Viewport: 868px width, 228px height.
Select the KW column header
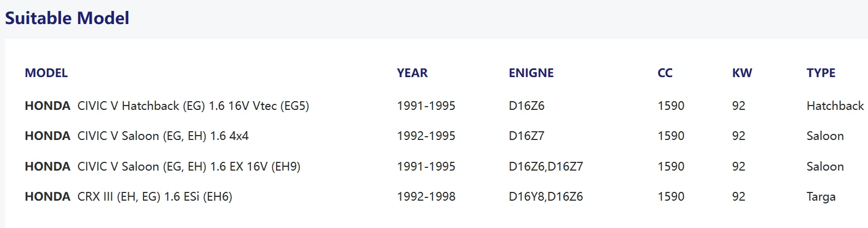(x=742, y=73)
